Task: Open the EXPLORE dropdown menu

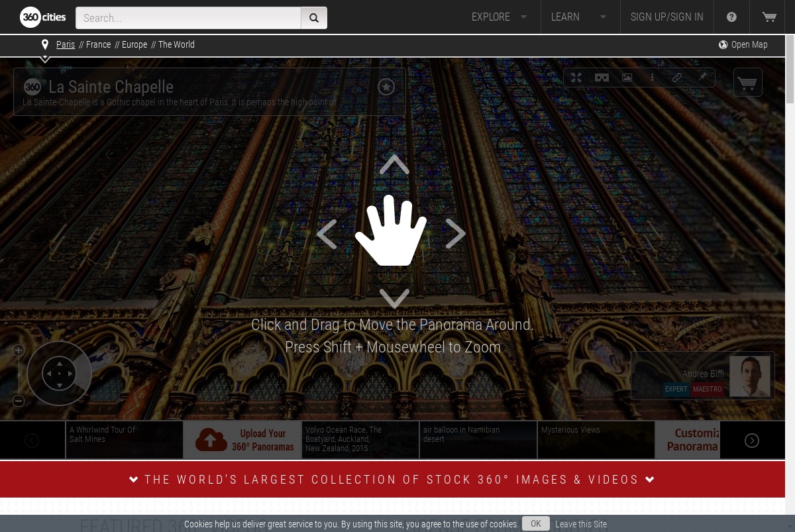Action: (499, 17)
